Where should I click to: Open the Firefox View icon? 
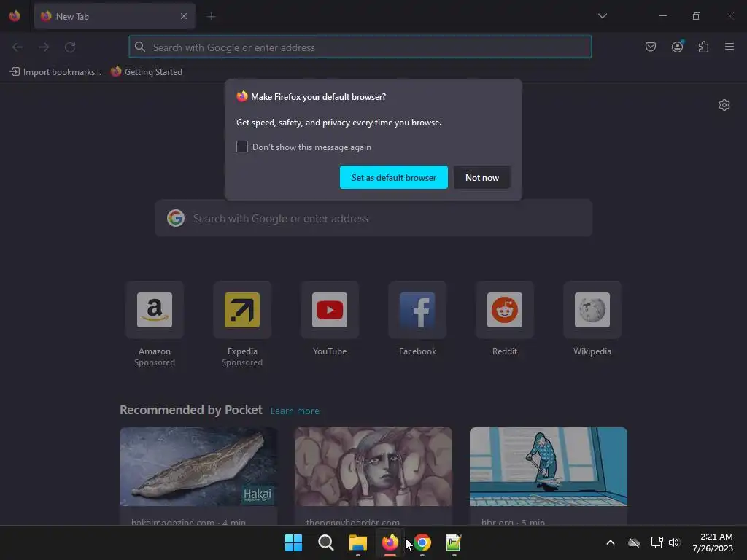(15, 16)
